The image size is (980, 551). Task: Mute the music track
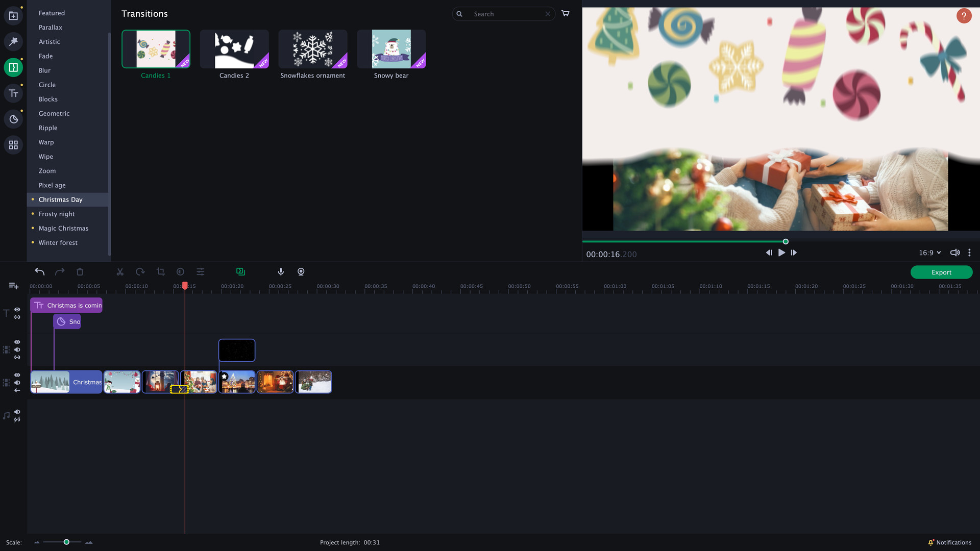17,412
